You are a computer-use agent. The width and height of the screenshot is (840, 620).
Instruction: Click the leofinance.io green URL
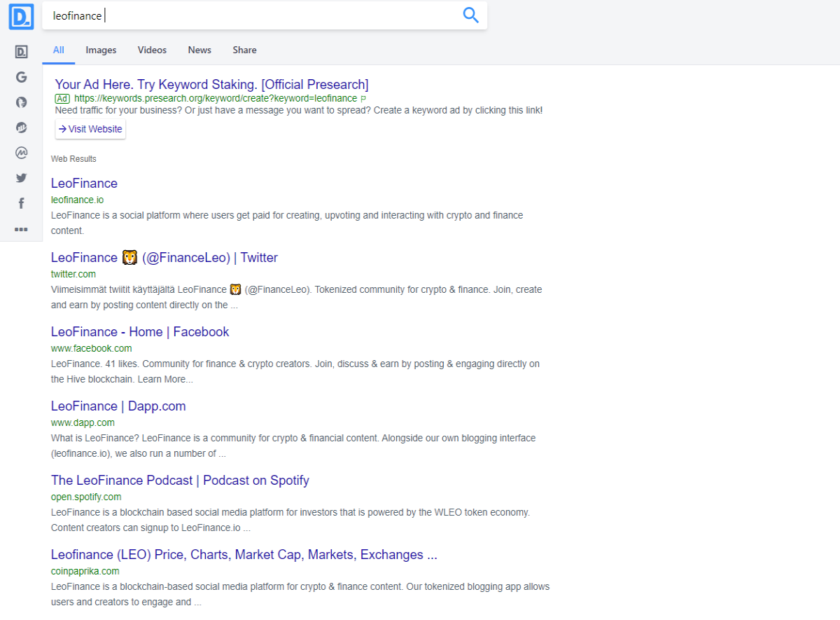(77, 200)
